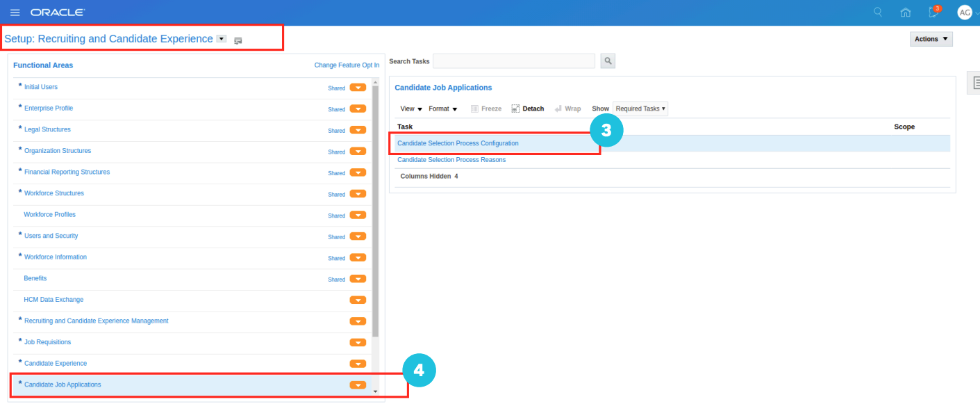Open the notifications flag icon
Image resolution: width=980 pixels, height=404 pixels.
point(934,12)
